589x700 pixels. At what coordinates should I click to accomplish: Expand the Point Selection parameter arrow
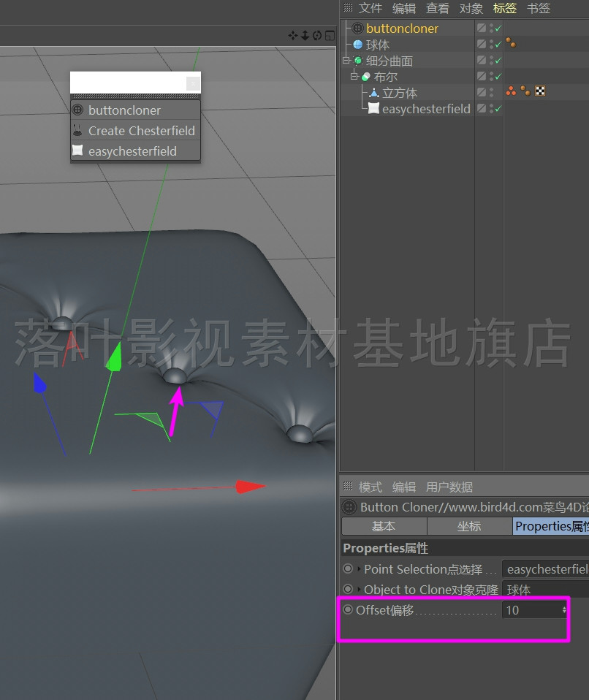pyautogui.click(x=359, y=569)
